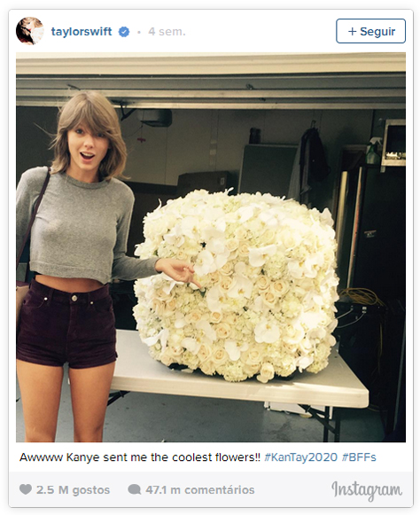
Task: Click the white flower arrangement in photo
Action: pos(236,285)
